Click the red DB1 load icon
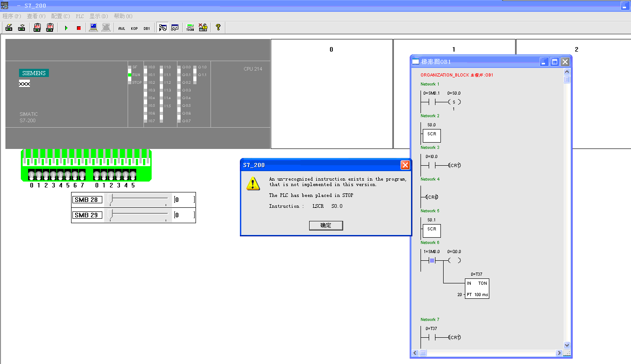Screen dimensions: 631x364 point(50,28)
